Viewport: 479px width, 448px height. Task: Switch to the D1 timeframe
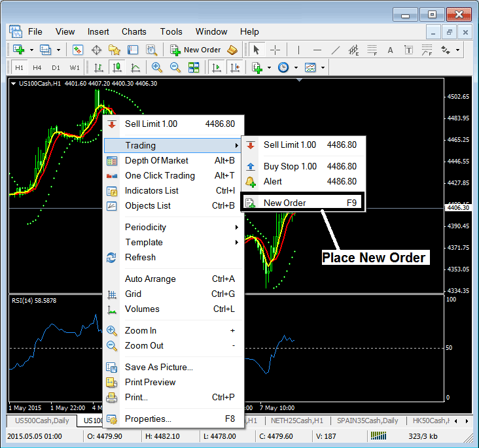[56, 67]
